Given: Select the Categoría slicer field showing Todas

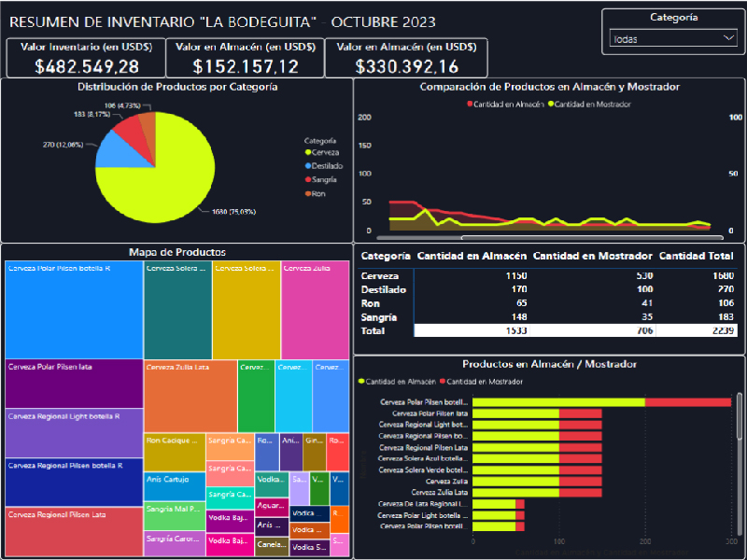Looking at the screenshot, I should tap(673, 38).
